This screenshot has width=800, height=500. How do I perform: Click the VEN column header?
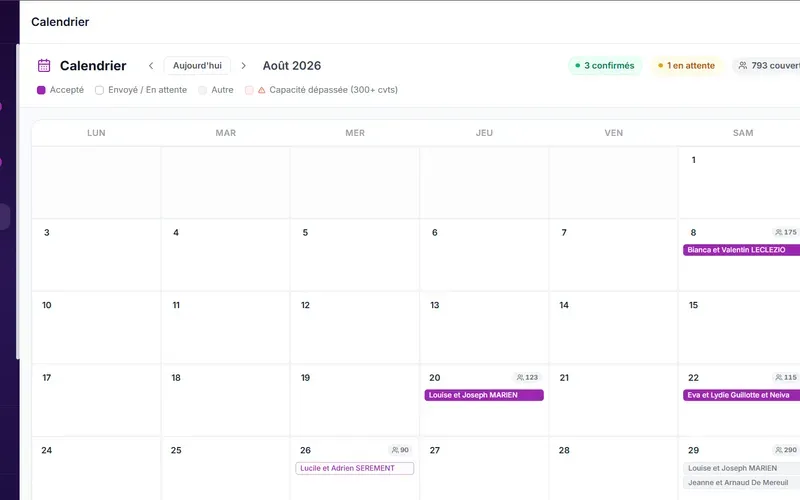point(613,133)
